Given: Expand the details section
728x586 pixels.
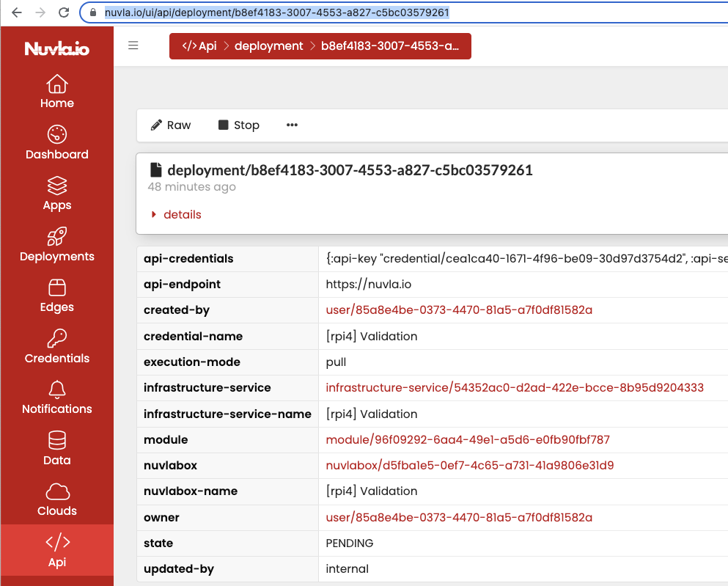Looking at the screenshot, I should pyautogui.click(x=182, y=214).
